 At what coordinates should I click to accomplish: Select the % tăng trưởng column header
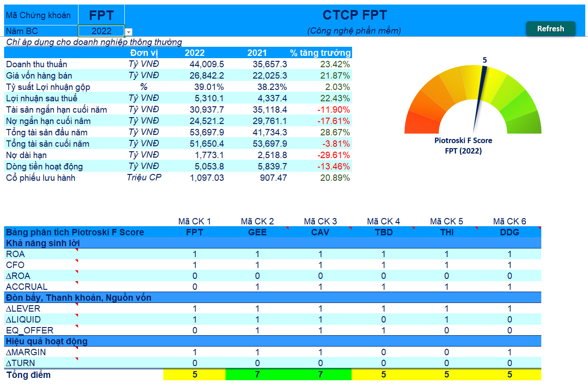(x=321, y=53)
